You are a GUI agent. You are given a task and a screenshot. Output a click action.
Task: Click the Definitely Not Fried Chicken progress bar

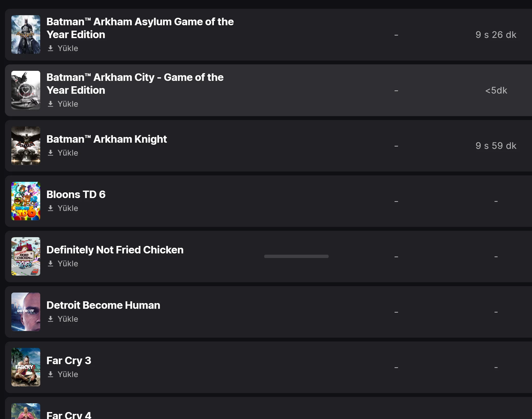(x=296, y=256)
